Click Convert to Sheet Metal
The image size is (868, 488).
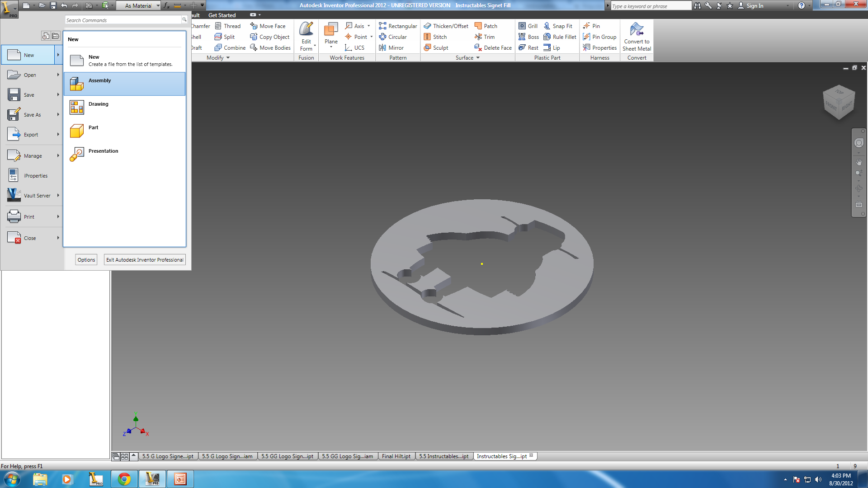(637, 37)
